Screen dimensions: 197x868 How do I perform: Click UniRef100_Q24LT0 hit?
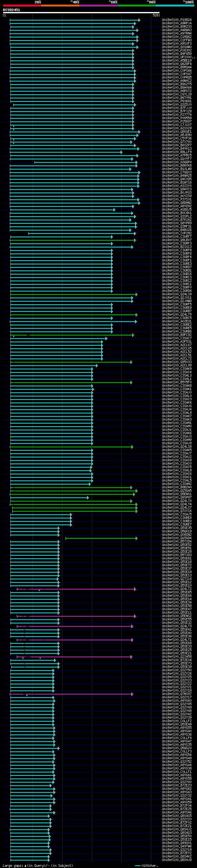[x=177, y=501]
